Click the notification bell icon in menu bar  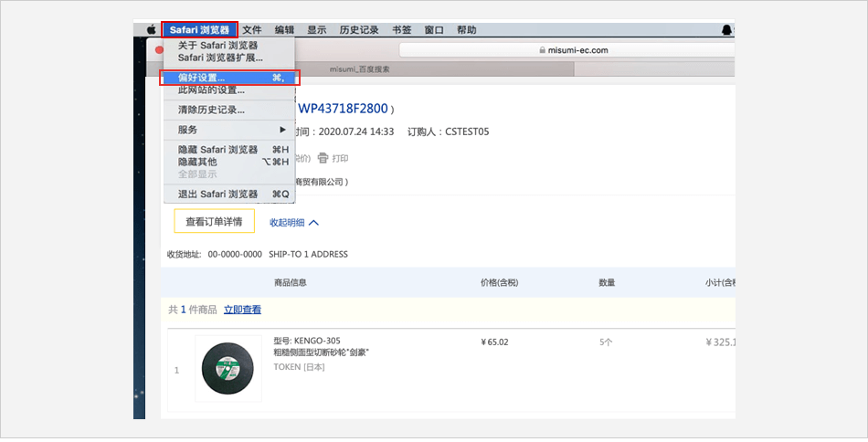coord(726,30)
